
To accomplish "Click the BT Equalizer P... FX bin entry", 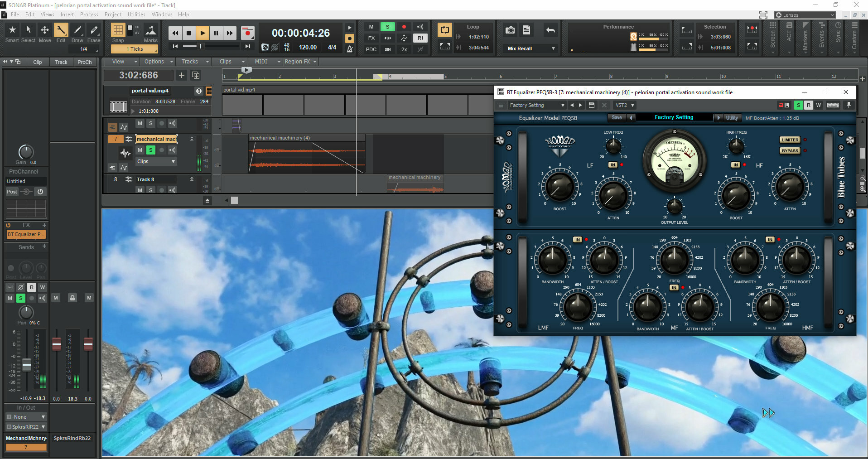I will [x=26, y=234].
